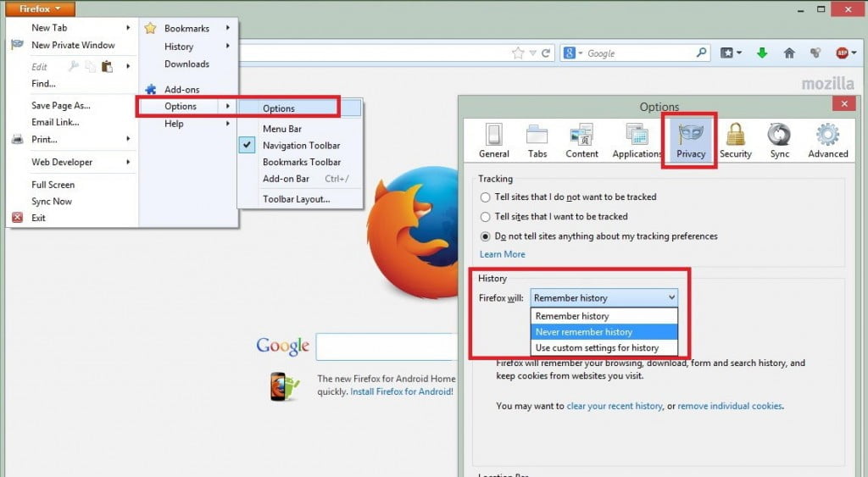This screenshot has height=477, width=868.
Task: Open the Security padlock panel
Action: 735,141
